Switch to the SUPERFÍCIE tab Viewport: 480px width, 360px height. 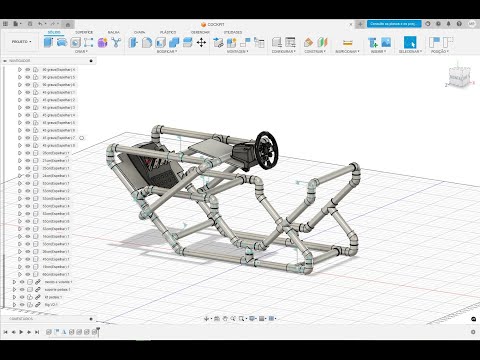(84, 32)
